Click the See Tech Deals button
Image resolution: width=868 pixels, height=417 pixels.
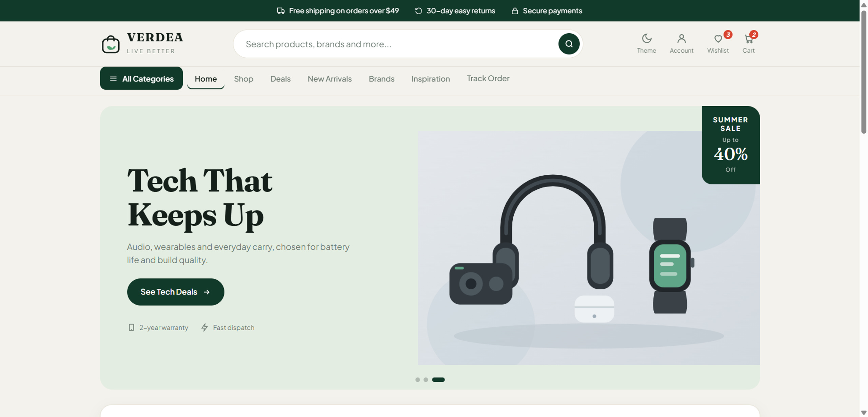click(175, 292)
